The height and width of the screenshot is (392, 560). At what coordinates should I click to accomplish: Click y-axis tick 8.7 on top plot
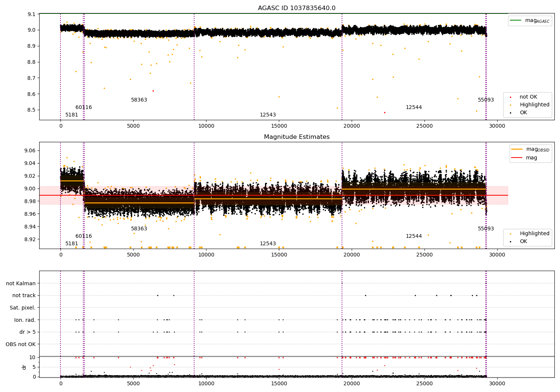(32, 78)
